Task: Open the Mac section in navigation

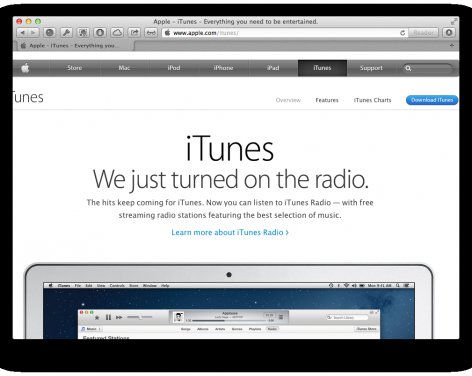Action: pyautogui.click(x=124, y=68)
